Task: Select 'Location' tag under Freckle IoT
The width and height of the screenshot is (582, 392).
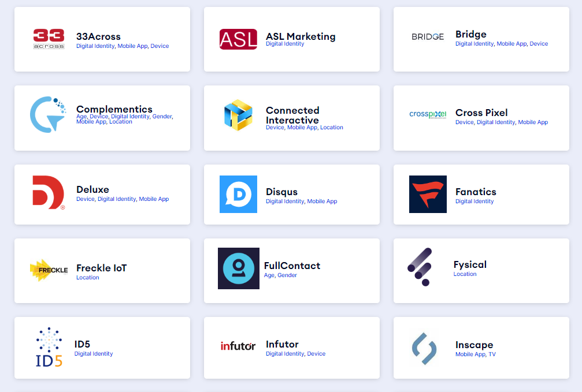Action: 88,278
